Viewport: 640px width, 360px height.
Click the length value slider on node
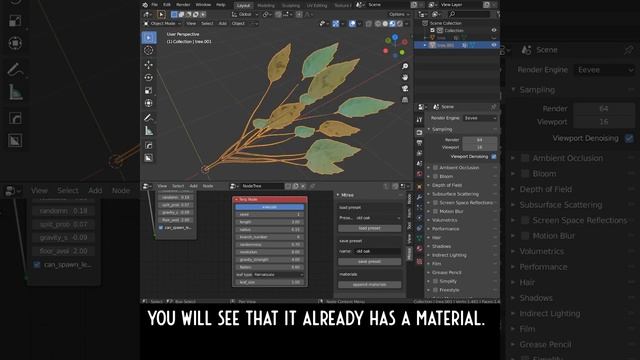(x=270, y=222)
